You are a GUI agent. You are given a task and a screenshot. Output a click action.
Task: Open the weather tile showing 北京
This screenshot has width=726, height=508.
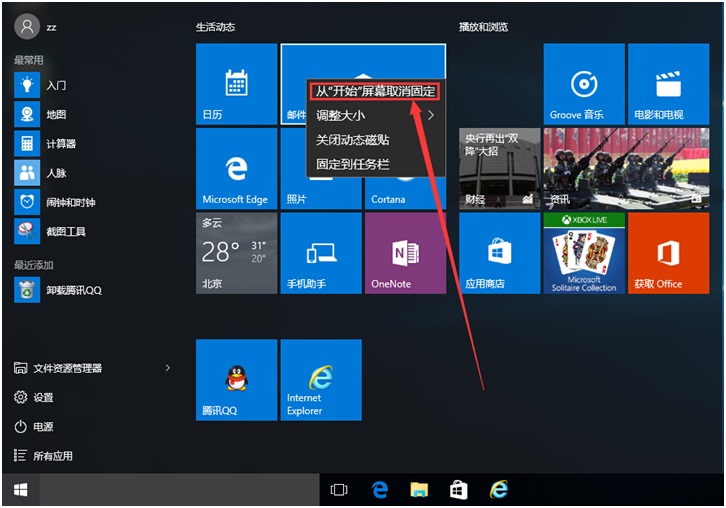point(236,253)
